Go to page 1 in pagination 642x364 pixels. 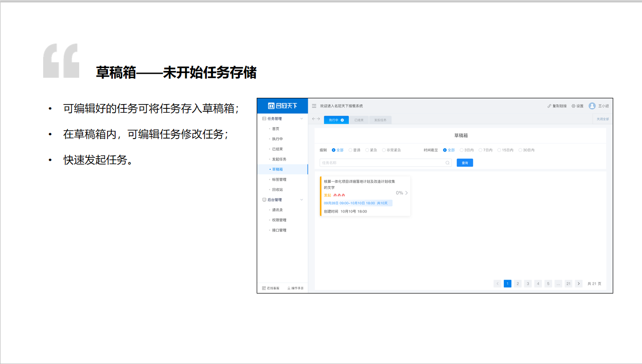(x=508, y=283)
